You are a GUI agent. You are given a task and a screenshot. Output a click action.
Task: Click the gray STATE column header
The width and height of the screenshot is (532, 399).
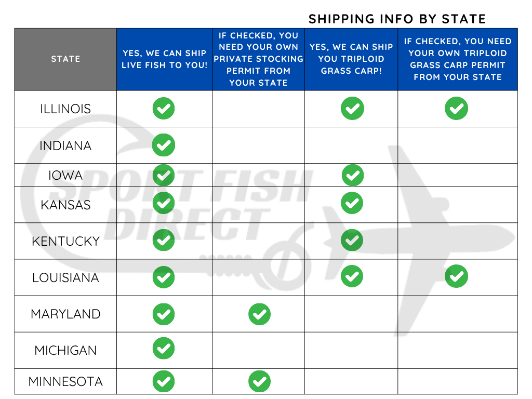coord(65,59)
